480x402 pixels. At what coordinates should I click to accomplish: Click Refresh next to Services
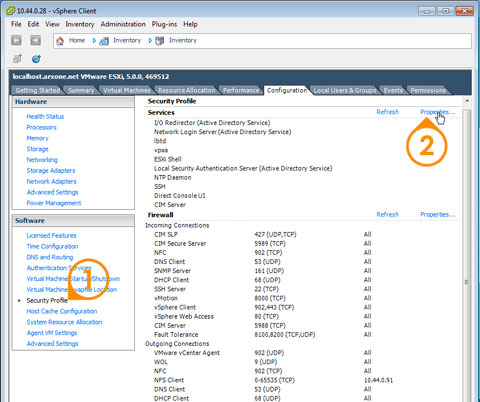click(388, 112)
